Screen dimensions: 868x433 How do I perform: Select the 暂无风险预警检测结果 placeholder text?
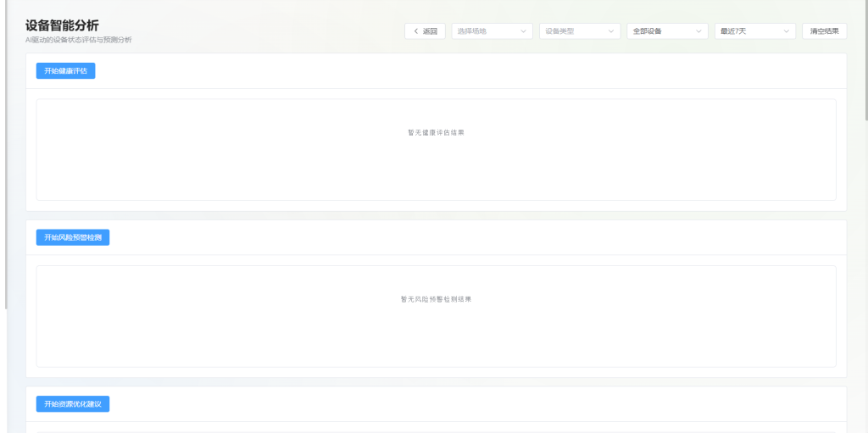(436, 299)
